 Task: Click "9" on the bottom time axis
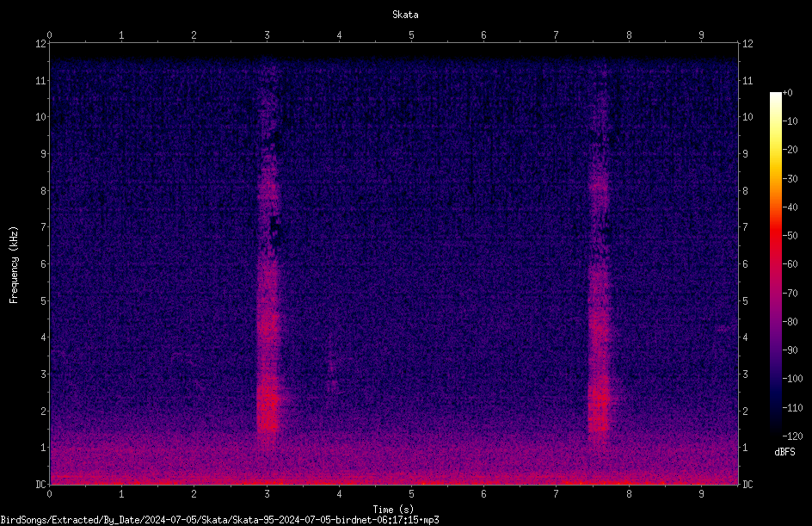pos(701,494)
